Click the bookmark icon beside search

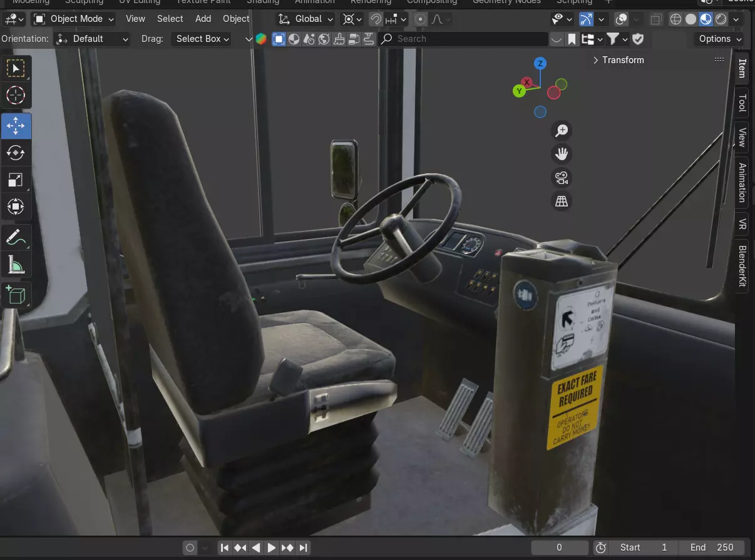point(572,39)
